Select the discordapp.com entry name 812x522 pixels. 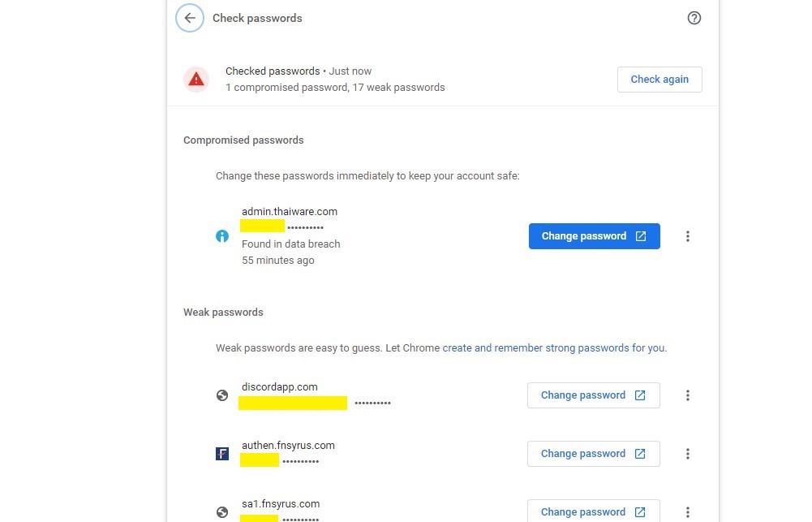[x=280, y=387]
